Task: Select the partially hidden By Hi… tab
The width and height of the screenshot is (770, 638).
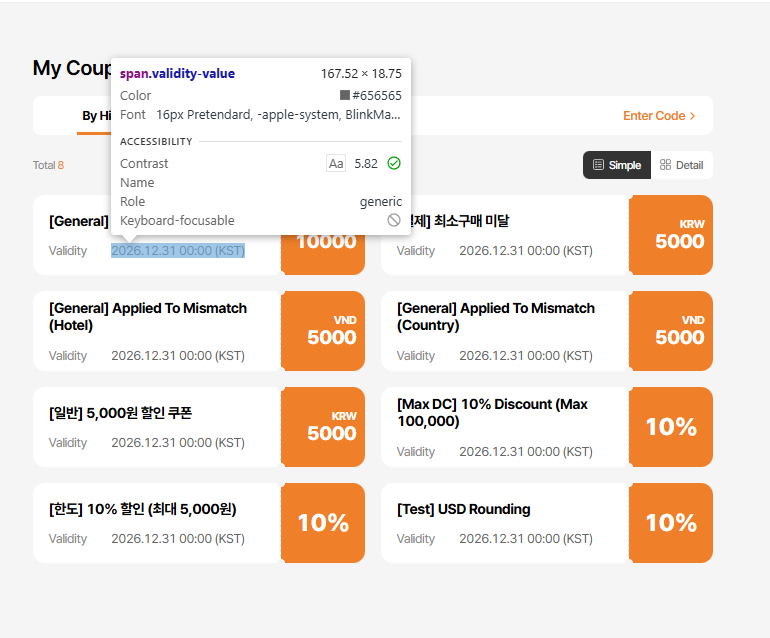Action: click(x=96, y=116)
